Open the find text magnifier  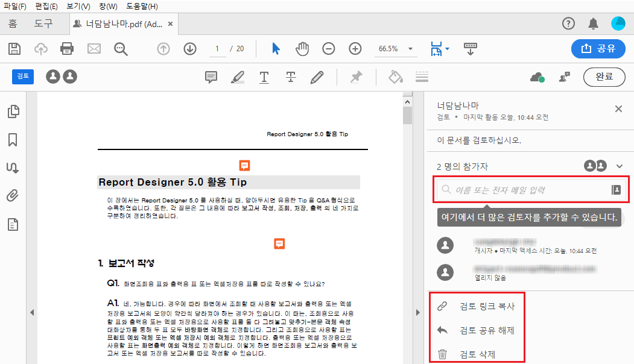click(121, 49)
